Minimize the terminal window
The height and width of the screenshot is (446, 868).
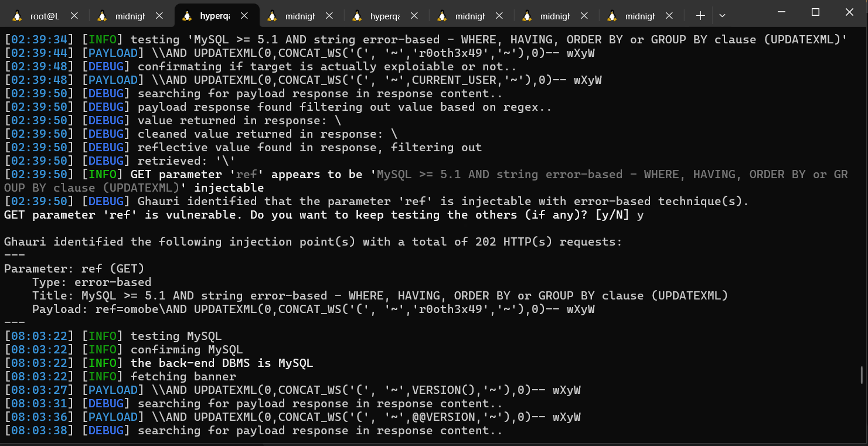click(x=781, y=12)
